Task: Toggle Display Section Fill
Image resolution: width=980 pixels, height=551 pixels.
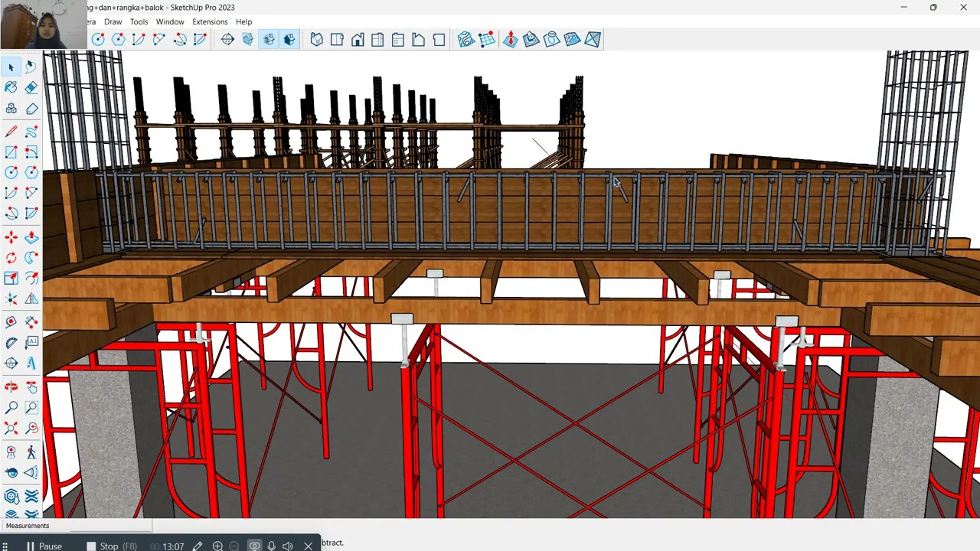Action: coord(289,40)
